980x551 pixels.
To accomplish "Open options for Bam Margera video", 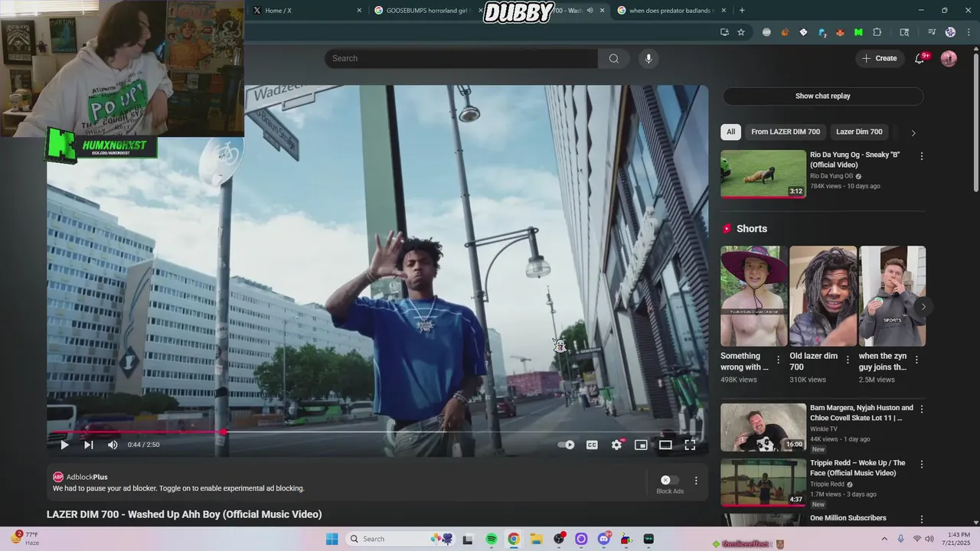I will click(x=922, y=409).
